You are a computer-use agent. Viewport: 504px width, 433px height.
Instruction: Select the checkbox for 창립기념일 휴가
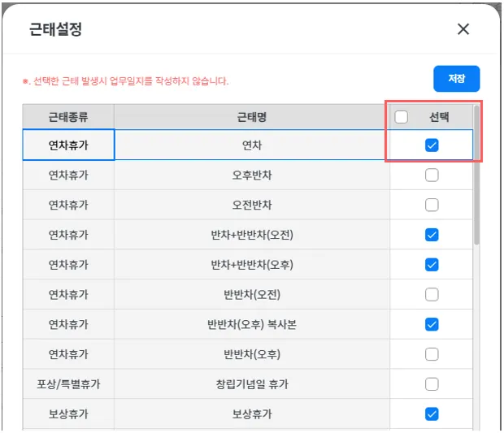[432, 383]
